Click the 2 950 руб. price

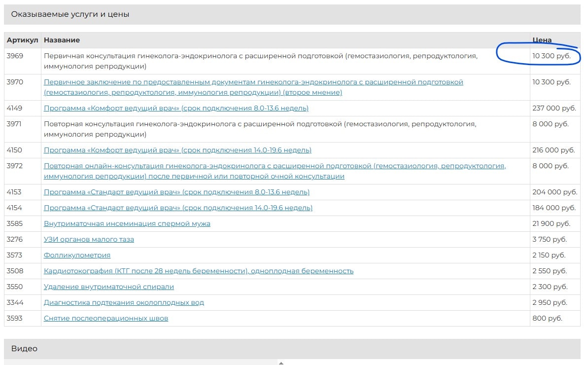tap(550, 302)
